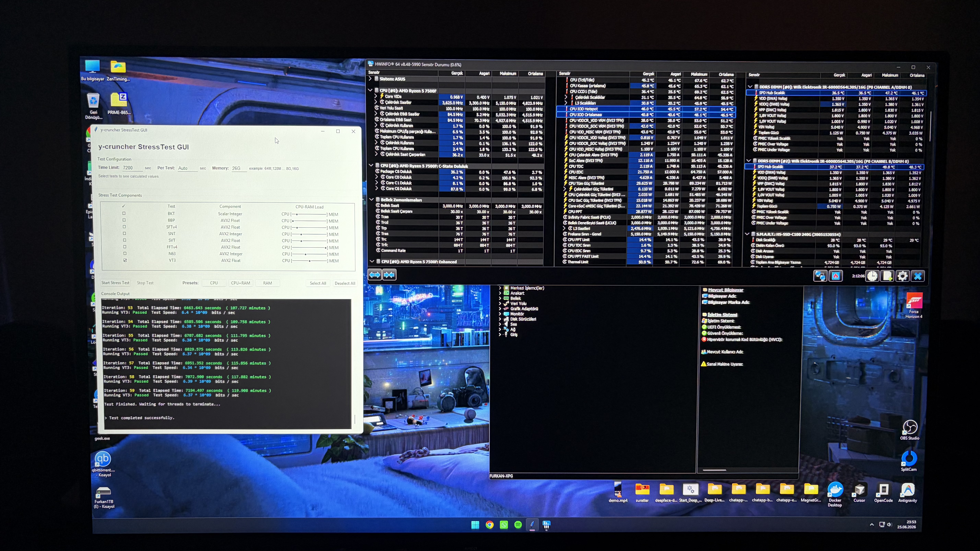Expand Sistem: ASUS sensor group
The width and height of the screenshot is (980, 551).
click(x=370, y=79)
